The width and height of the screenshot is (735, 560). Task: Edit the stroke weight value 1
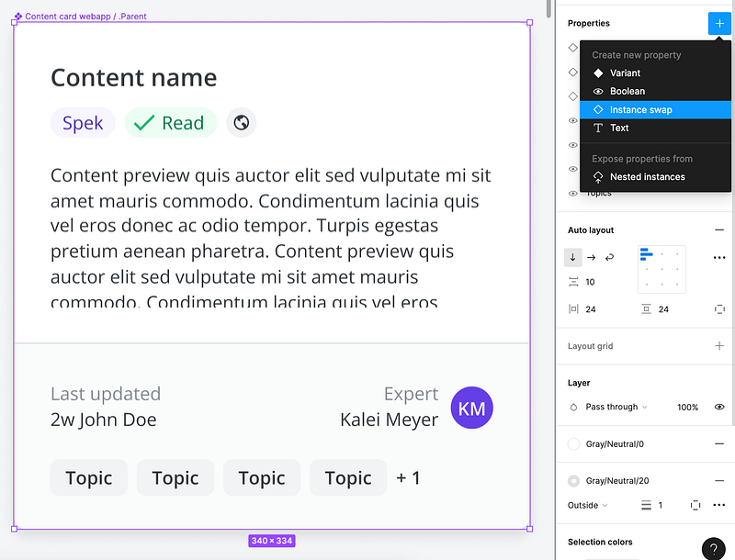click(x=660, y=505)
